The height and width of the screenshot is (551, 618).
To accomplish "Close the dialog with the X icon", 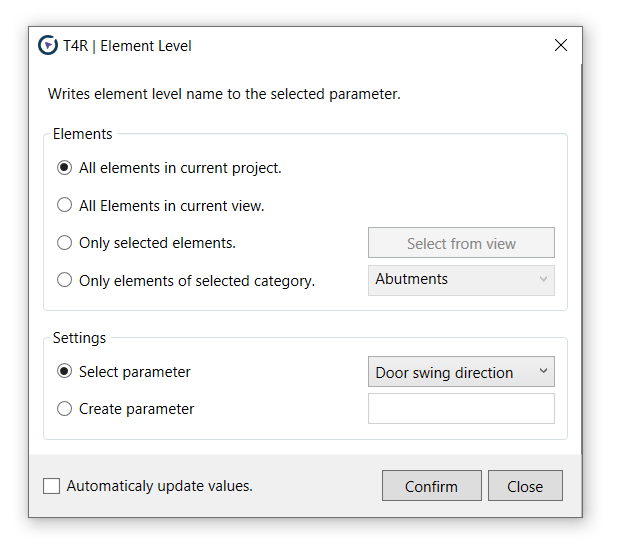I will pos(560,45).
